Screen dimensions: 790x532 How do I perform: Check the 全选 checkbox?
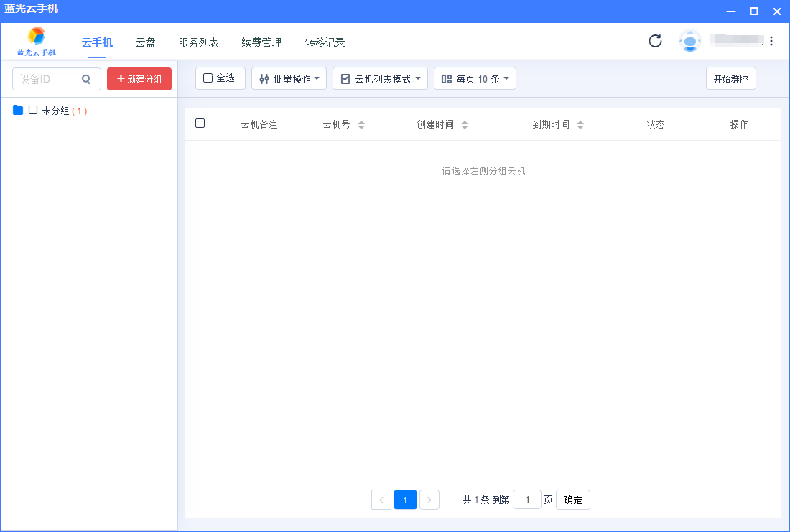point(208,78)
